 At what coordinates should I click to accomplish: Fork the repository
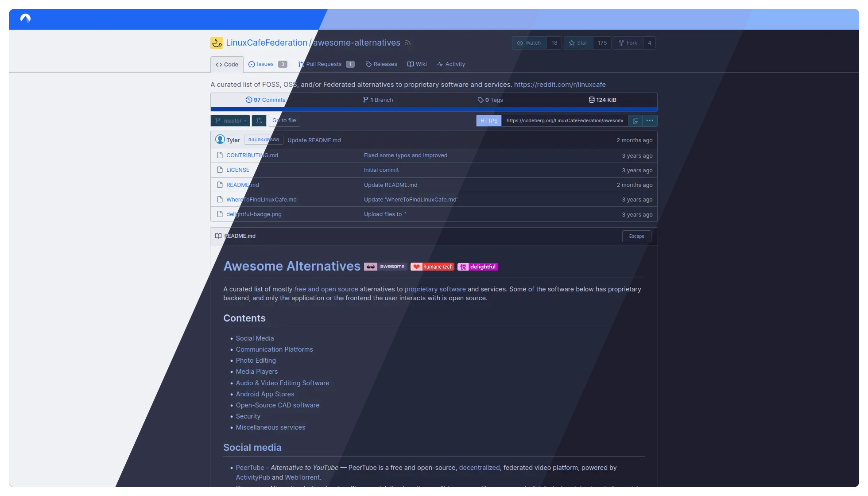628,43
